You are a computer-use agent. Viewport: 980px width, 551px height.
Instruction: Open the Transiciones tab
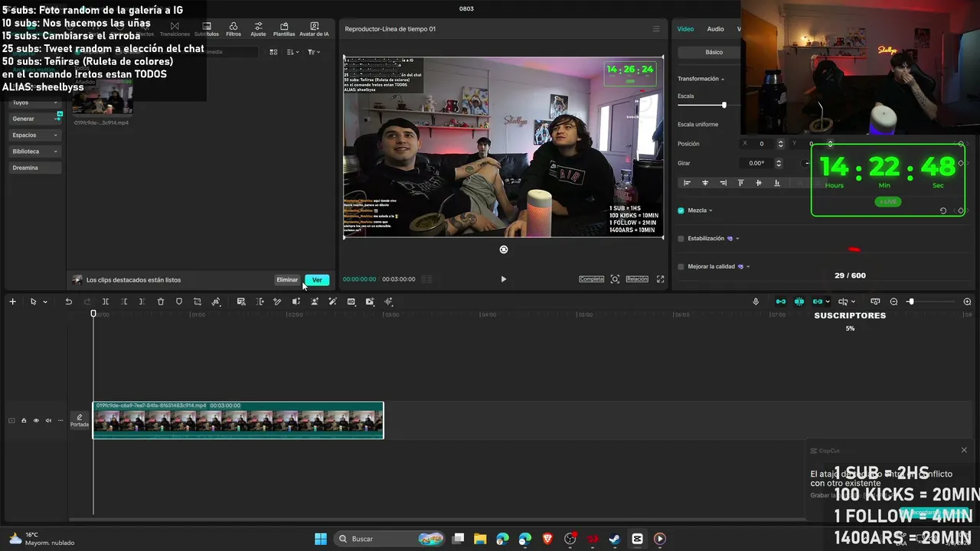pos(175,29)
